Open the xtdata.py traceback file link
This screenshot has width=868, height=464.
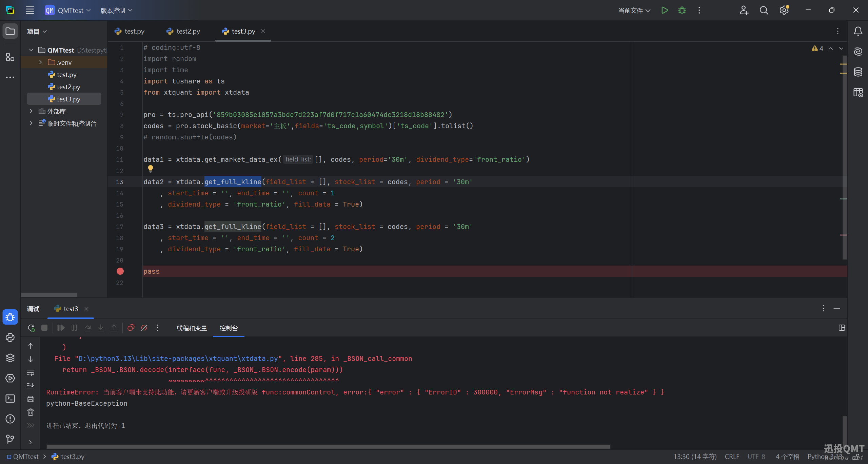click(x=178, y=359)
